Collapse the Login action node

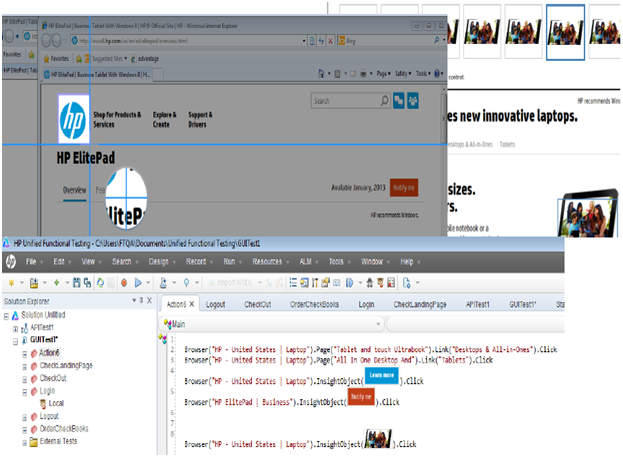click(25, 392)
